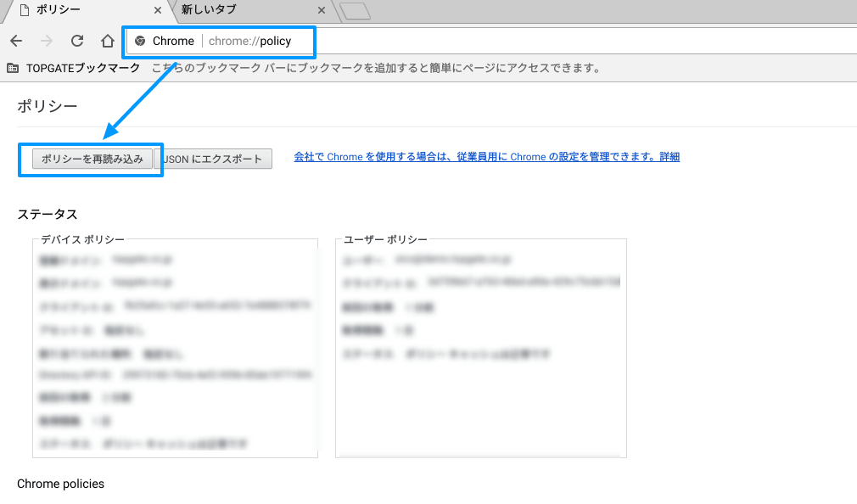This screenshot has height=504, width=857.
Task: Click the デバイス ポリシー box title
Action: [x=82, y=239]
